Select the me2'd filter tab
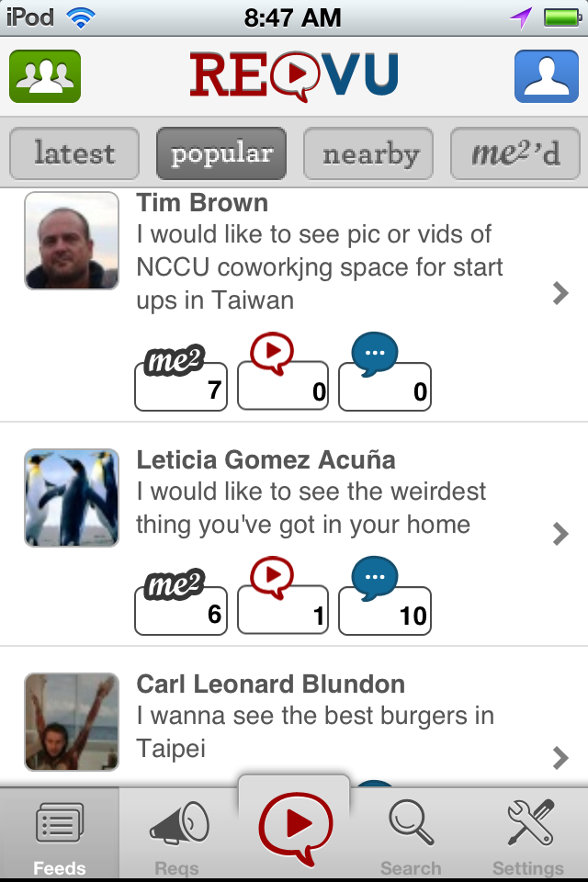588x882 pixels. tap(515, 153)
